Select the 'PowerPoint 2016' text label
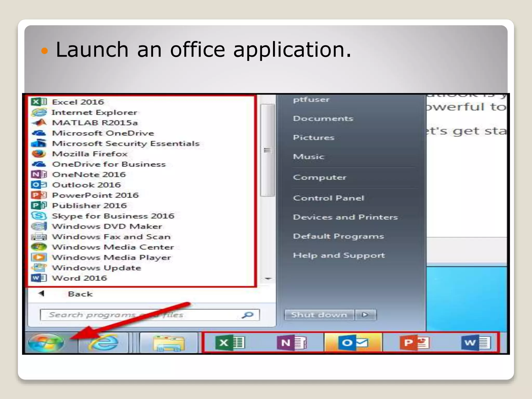This screenshot has height=399, width=532. point(95,195)
